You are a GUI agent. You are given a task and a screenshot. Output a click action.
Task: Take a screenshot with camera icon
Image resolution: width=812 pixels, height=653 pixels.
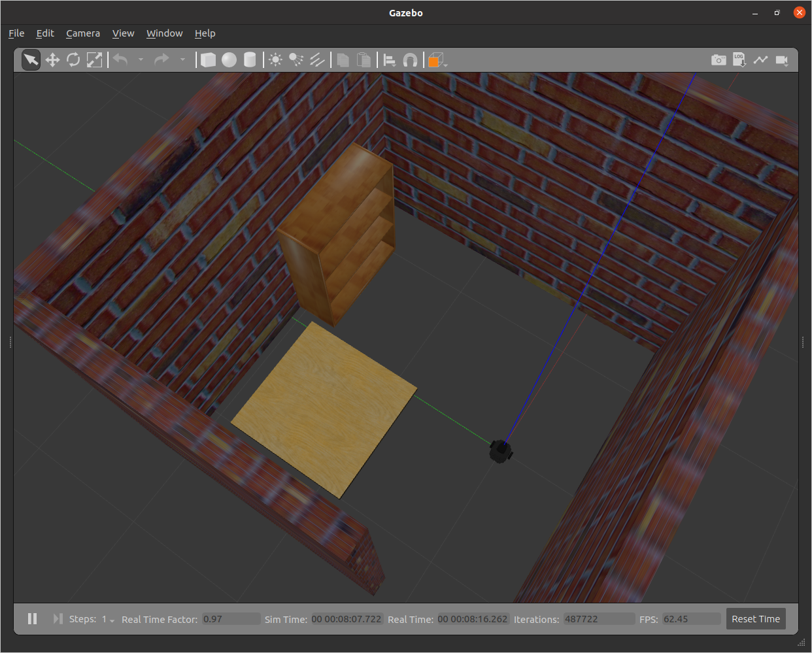point(719,60)
